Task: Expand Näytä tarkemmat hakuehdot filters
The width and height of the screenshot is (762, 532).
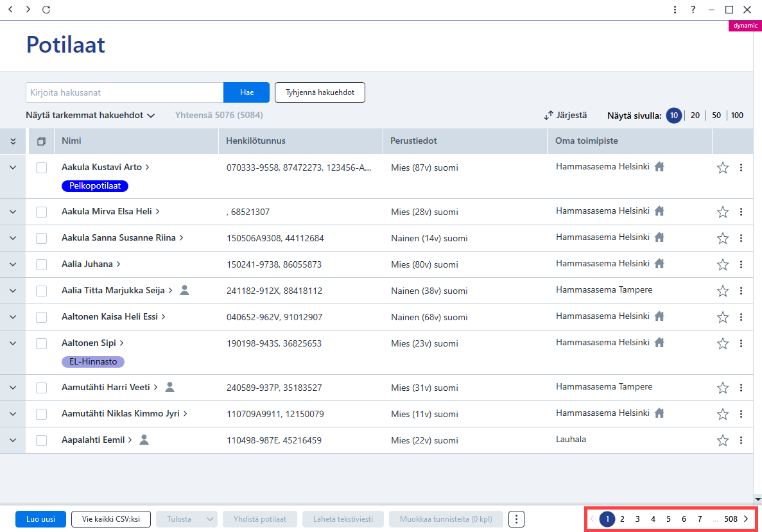Action: 91,115
